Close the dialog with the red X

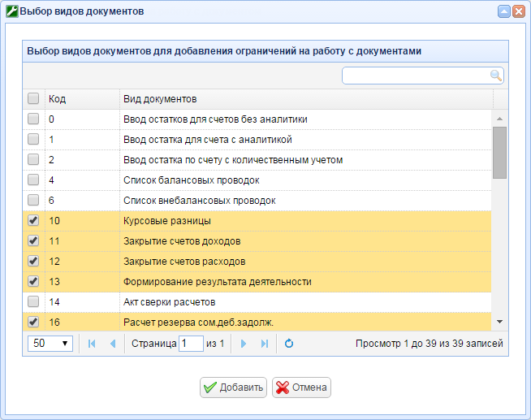(x=519, y=11)
